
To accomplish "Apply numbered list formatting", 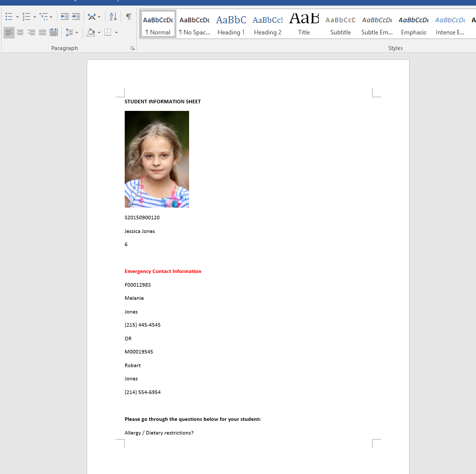I will click(26, 17).
